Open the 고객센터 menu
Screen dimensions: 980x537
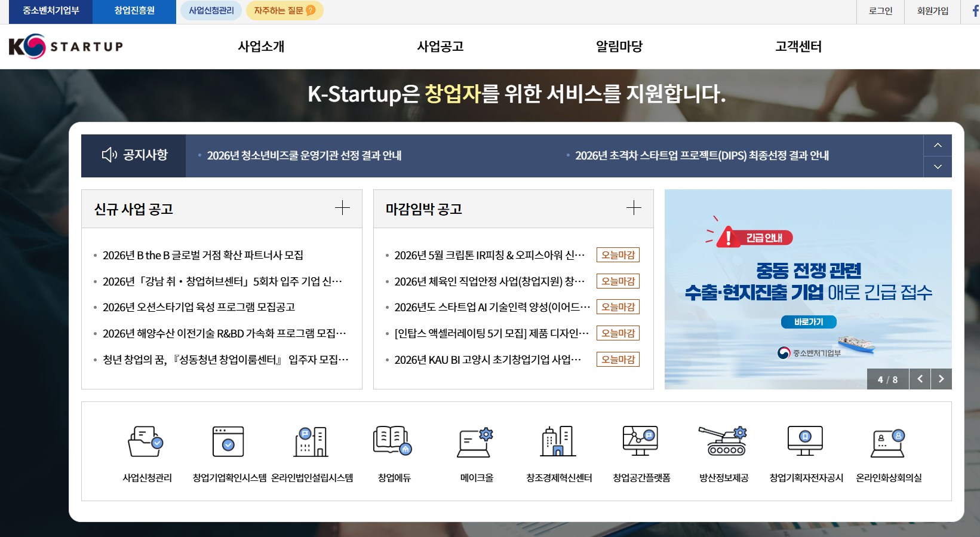pos(798,47)
